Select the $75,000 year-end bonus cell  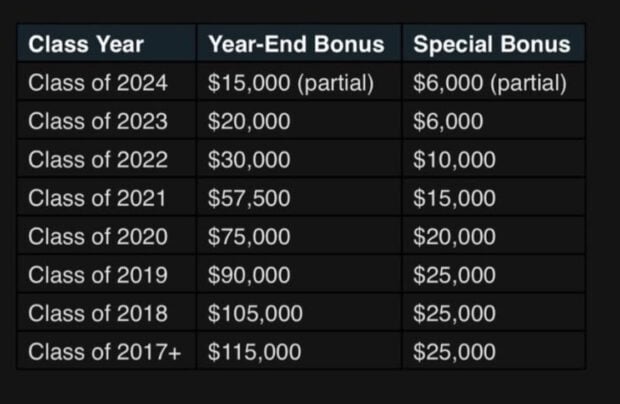(x=250, y=237)
